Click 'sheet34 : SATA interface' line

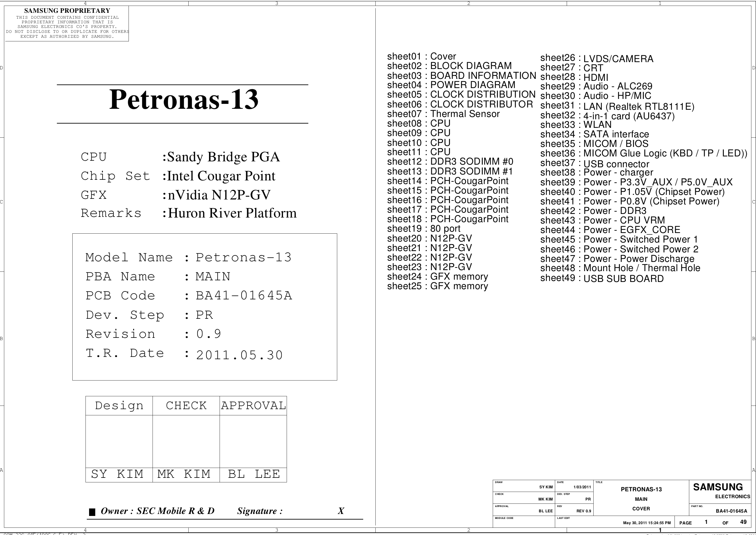tap(595, 134)
